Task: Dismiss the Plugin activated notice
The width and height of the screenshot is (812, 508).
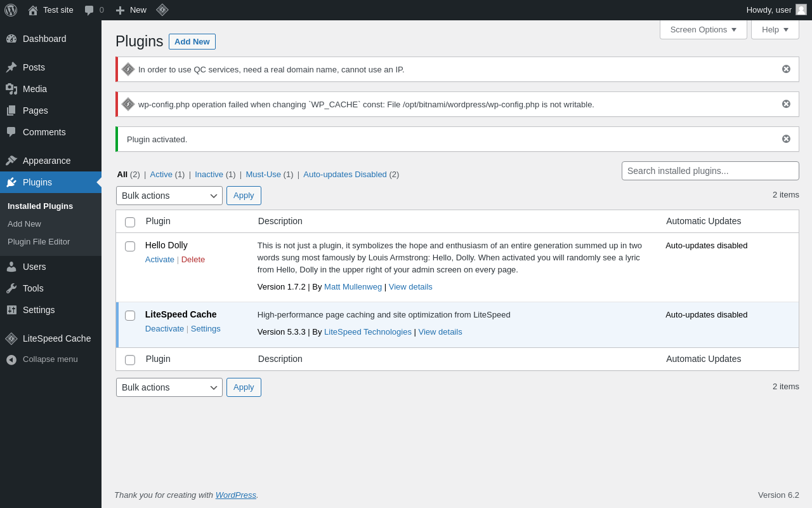Action: coord(786,139)
